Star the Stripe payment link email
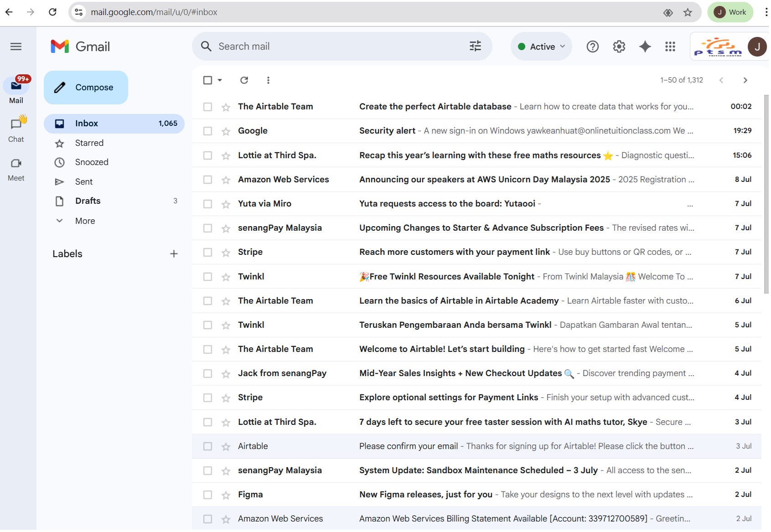The width and height of the screenshot is (771, 532). point(226,252)
